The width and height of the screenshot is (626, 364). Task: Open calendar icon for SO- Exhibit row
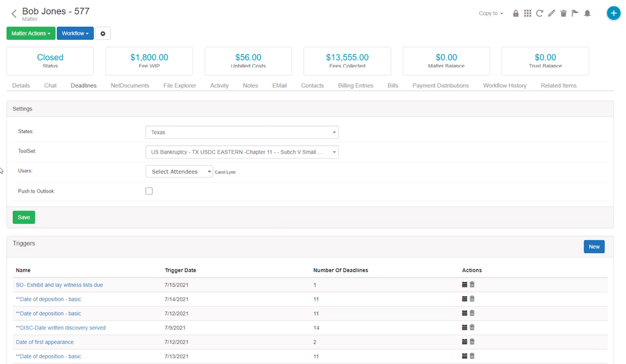coord(464,285)
